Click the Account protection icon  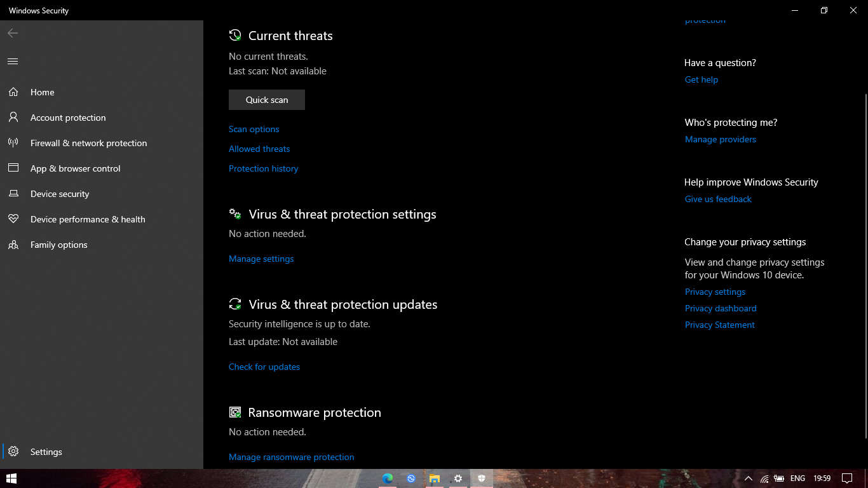coord(13,118)
